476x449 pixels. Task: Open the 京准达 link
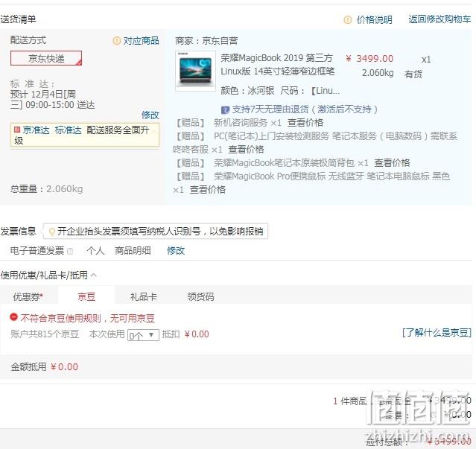pos(36,130)
